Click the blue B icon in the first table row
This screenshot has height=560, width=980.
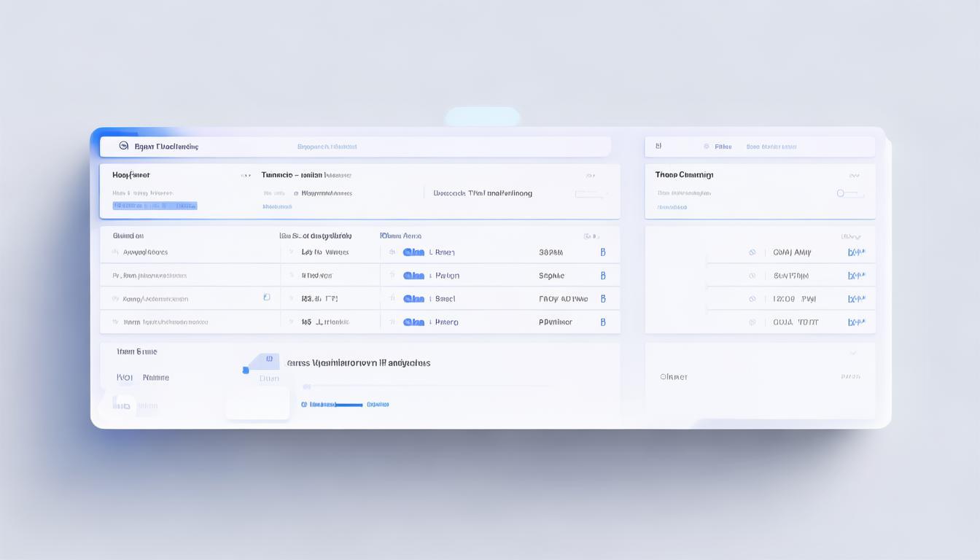point(603,252)
